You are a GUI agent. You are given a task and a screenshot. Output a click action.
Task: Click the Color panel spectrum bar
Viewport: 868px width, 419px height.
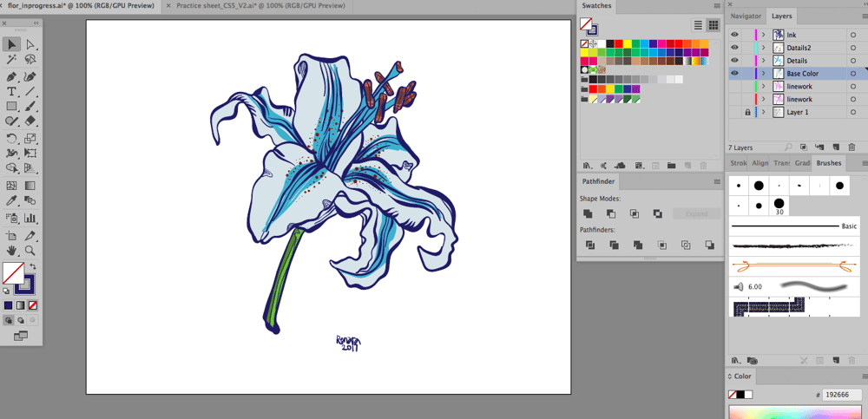pos(796,412)
